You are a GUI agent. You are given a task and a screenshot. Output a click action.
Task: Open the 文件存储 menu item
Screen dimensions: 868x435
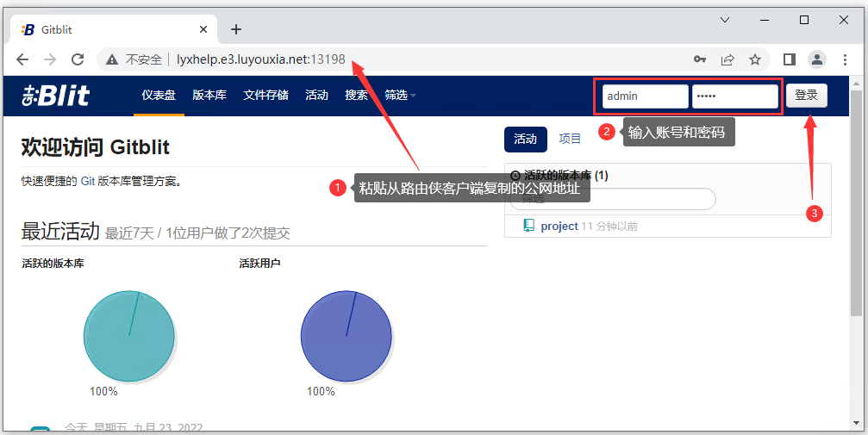(x=265, y=96)
